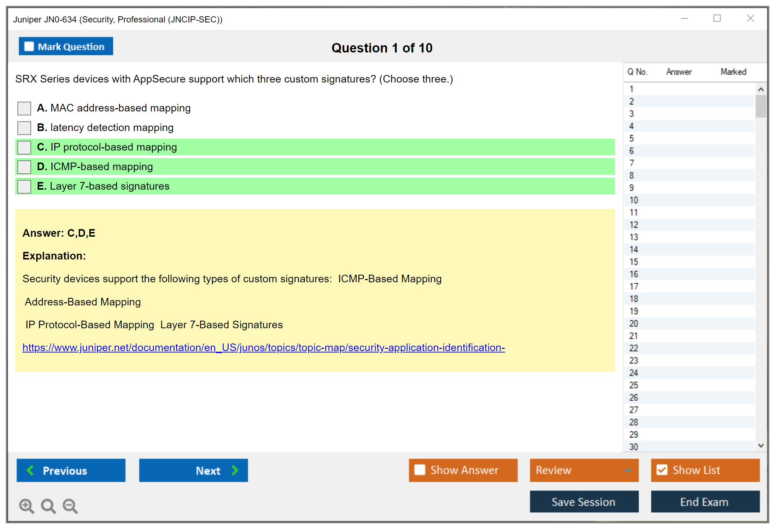Click the Mark Question checkbox icon

[x=29, y=46]
